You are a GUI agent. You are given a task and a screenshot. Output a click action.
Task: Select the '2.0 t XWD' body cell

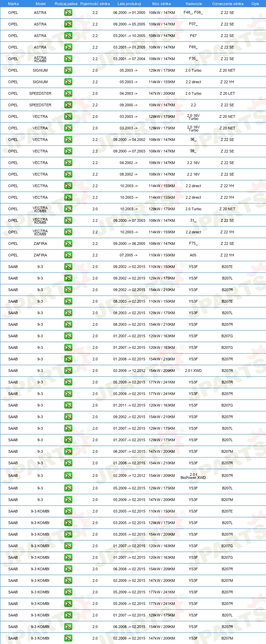point(193,371)
